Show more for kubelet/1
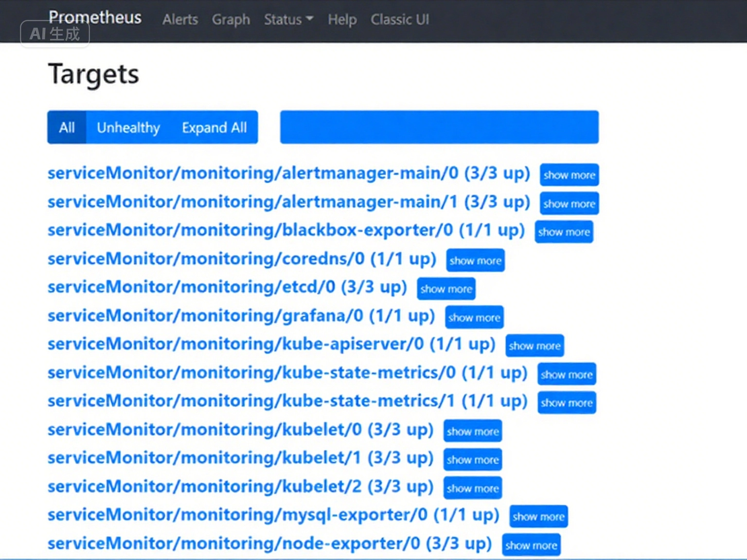Image resolution: width=747 pixels, height=560 pixels. tap(473, 459)
